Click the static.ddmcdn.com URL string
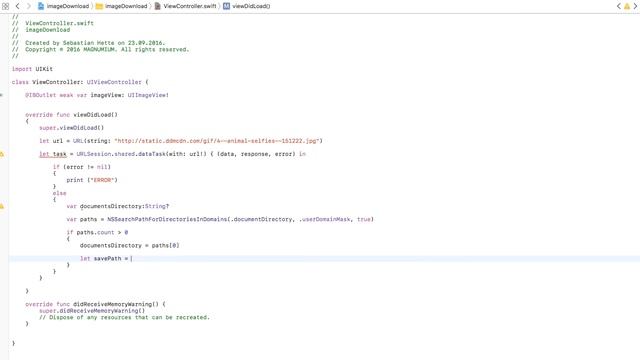This screenshot has width=640, height=360. tap(217, 141)
